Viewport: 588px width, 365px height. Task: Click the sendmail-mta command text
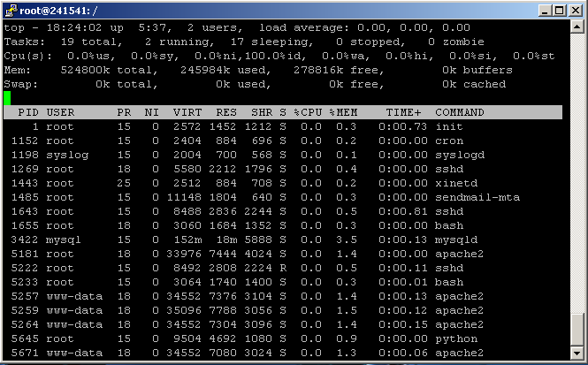point(477,197)
